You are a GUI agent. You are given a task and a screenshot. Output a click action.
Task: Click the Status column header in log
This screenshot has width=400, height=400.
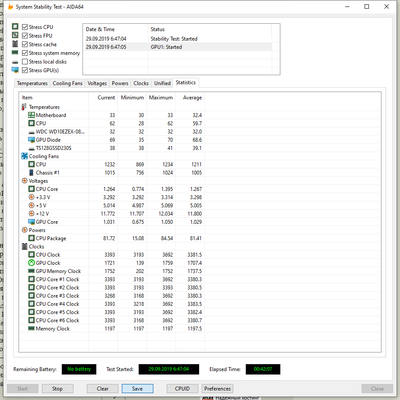tap(210, 29)
